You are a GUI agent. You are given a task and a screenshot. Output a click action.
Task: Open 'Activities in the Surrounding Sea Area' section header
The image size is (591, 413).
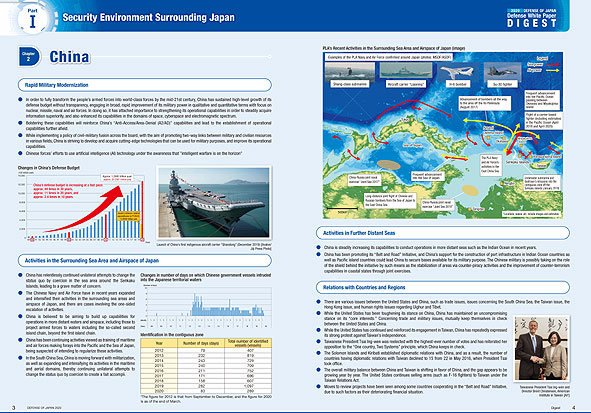point(145,260)
